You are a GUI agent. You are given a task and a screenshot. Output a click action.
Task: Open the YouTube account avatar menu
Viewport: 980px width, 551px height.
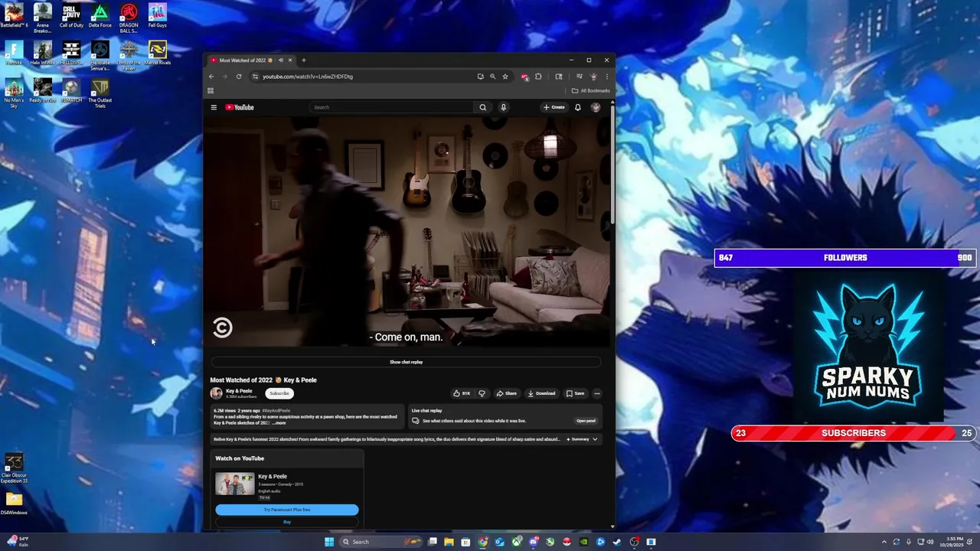596,107
